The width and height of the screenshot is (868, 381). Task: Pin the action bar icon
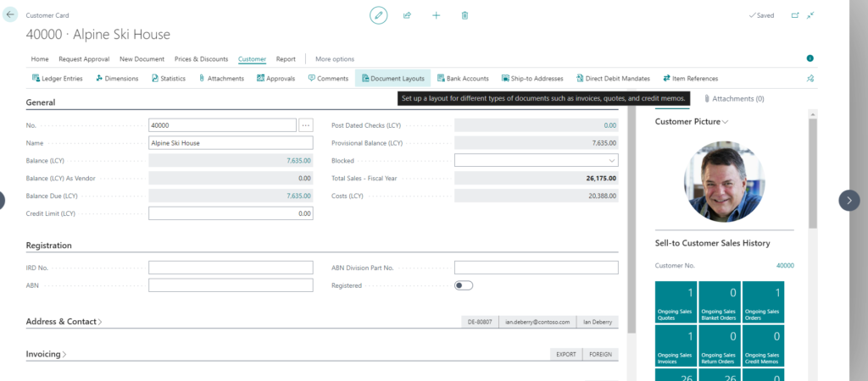click(810, 79)
